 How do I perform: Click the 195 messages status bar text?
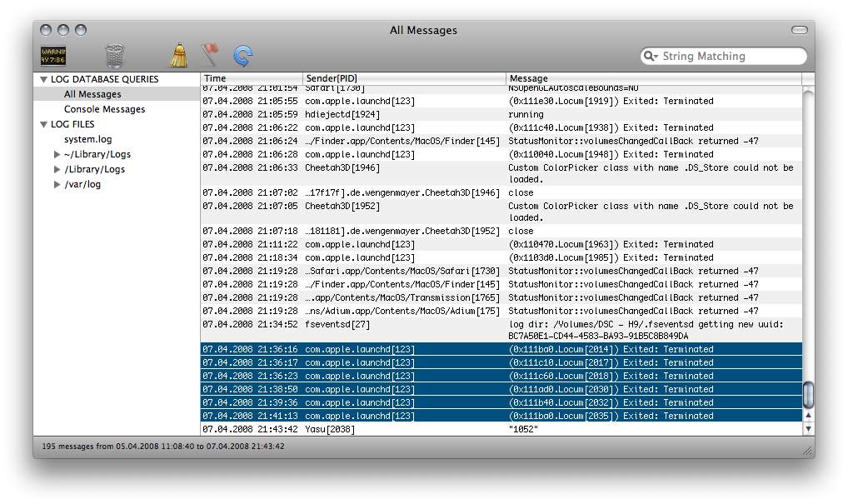point(162,447)
